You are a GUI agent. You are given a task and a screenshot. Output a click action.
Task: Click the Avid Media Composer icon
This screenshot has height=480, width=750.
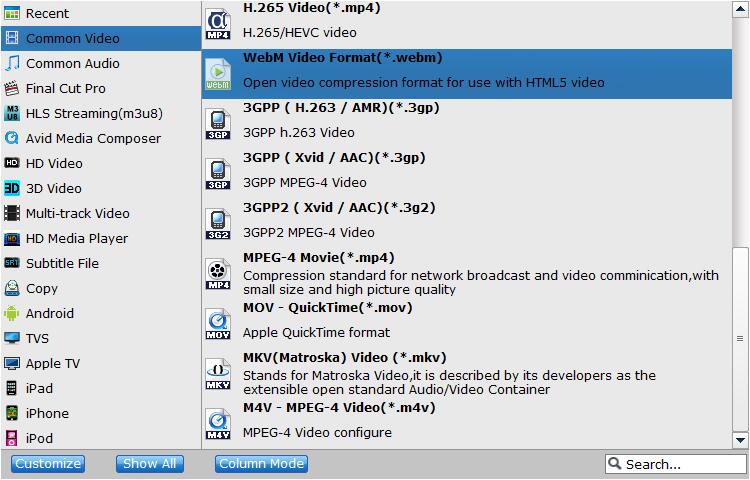(11, 138)
